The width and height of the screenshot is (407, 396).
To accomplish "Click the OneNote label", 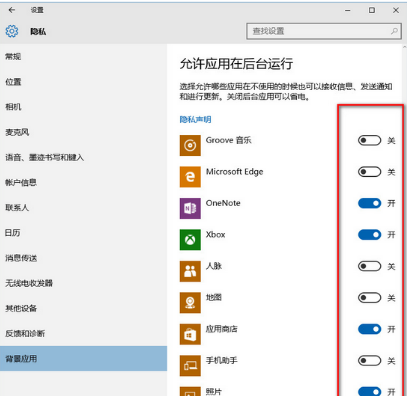I will (x=223, y=203).
